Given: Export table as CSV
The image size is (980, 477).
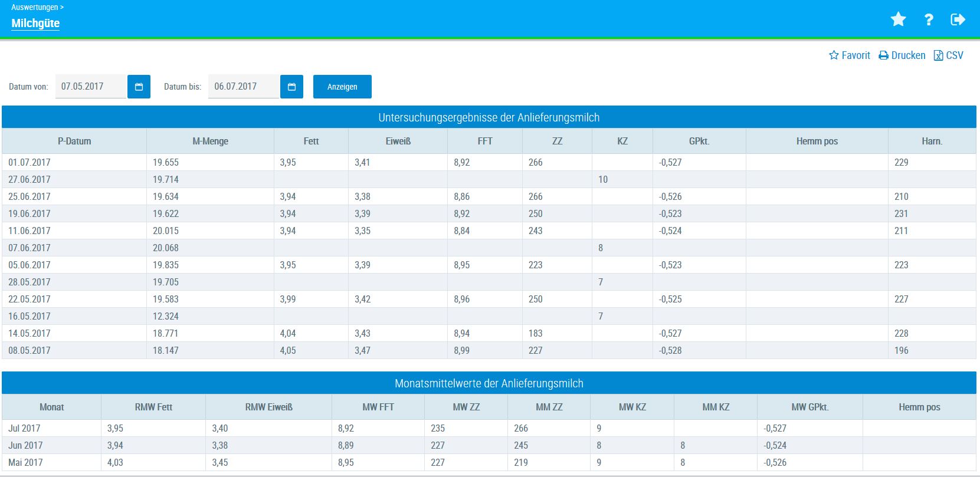Looking at the screenshot, I should [x=949, y=55].
